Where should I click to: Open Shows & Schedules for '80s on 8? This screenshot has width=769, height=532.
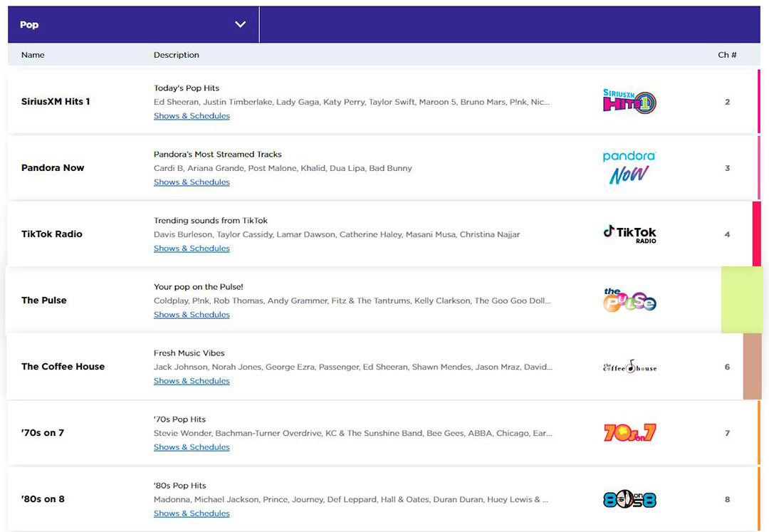pyautogui.click(x=192, y=513)
